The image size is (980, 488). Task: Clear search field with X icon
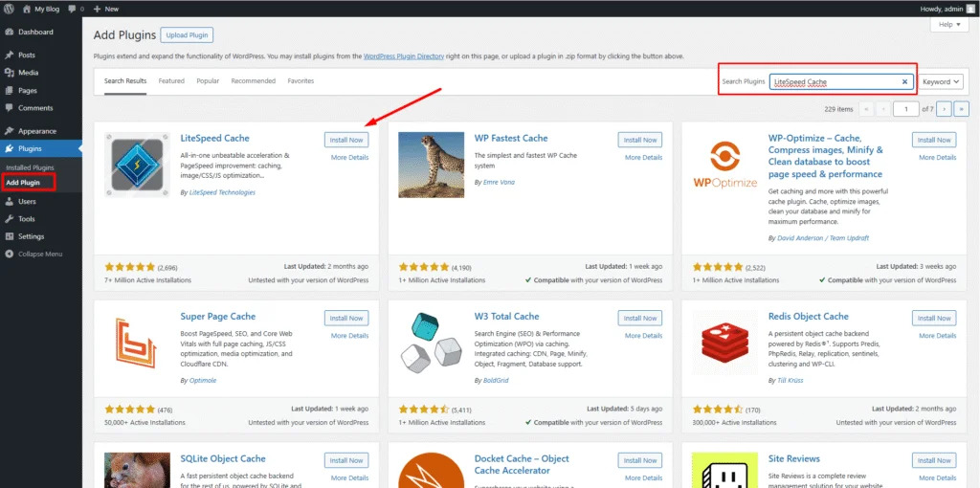[x=904, y=82]
